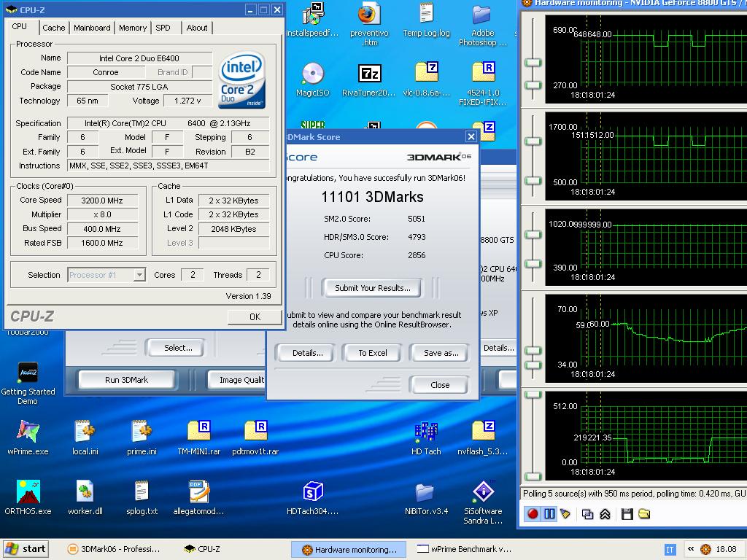Click Submit Your Results in 3DMark Score
The image size is (747, 560).
(372, 287)
